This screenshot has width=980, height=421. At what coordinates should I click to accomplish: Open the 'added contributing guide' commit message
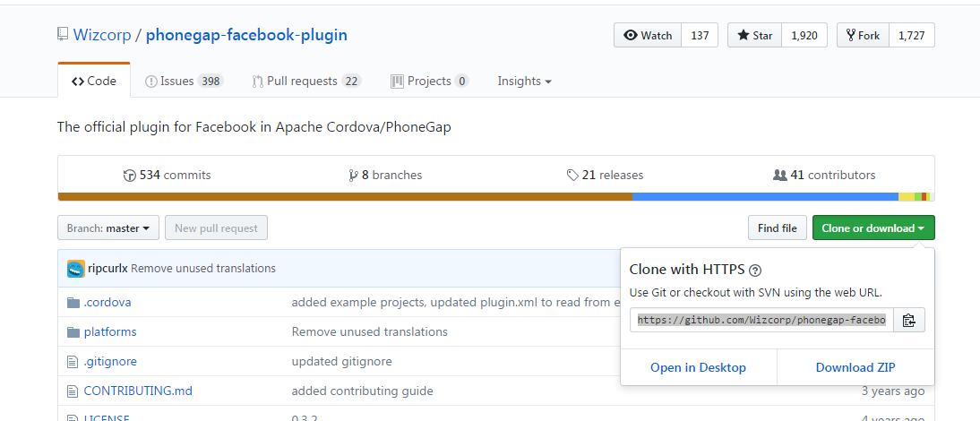point(363,391)
